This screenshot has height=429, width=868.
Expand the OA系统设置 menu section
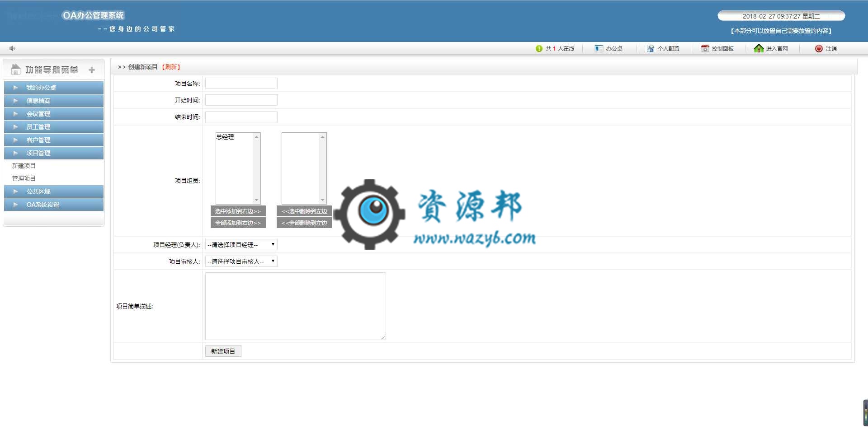coord(54,205)
